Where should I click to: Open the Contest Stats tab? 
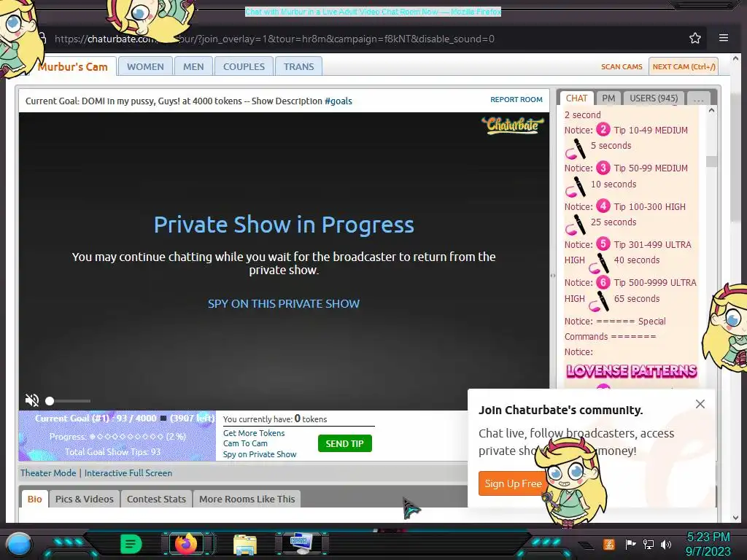156,499
